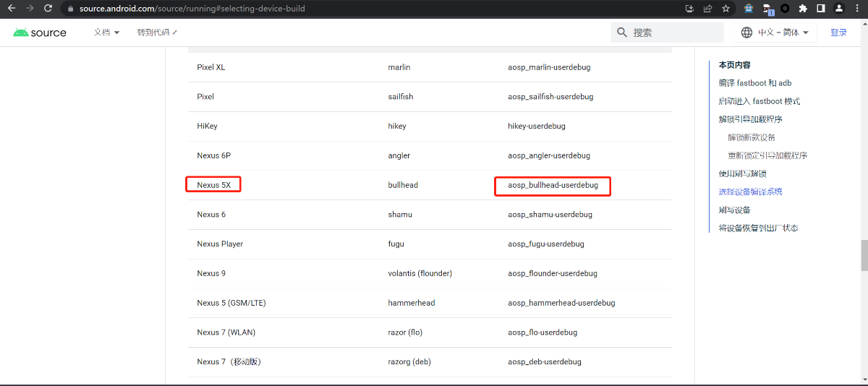Screen dimensions: 868x386
Task: Open the 中文 – 简体 language selector
Action: coord(776,33)
